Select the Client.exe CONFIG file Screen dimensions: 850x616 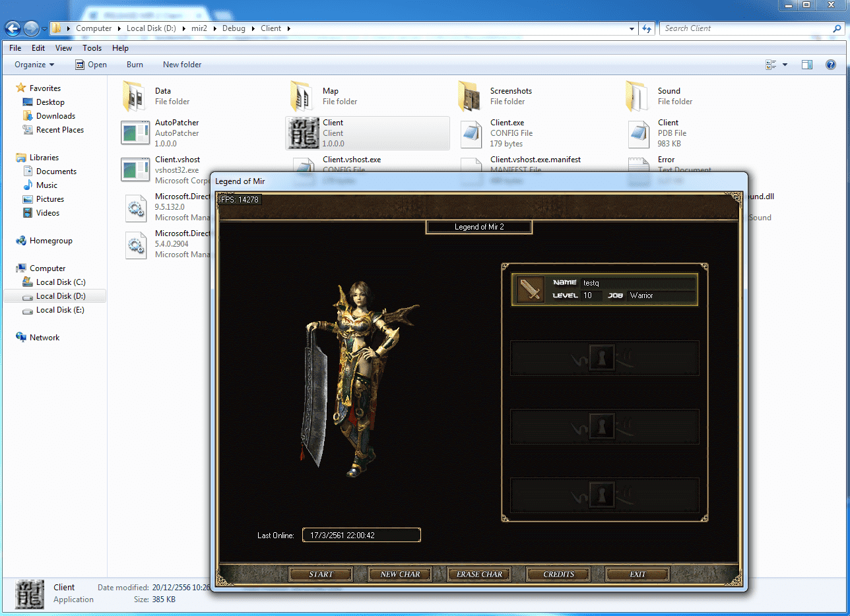coord(537,133)
